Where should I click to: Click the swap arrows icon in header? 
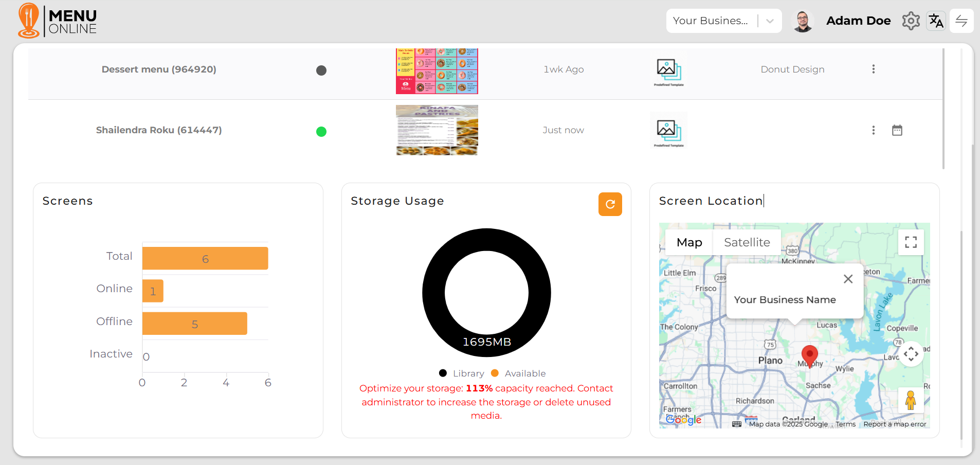click(x=961, y=21)
